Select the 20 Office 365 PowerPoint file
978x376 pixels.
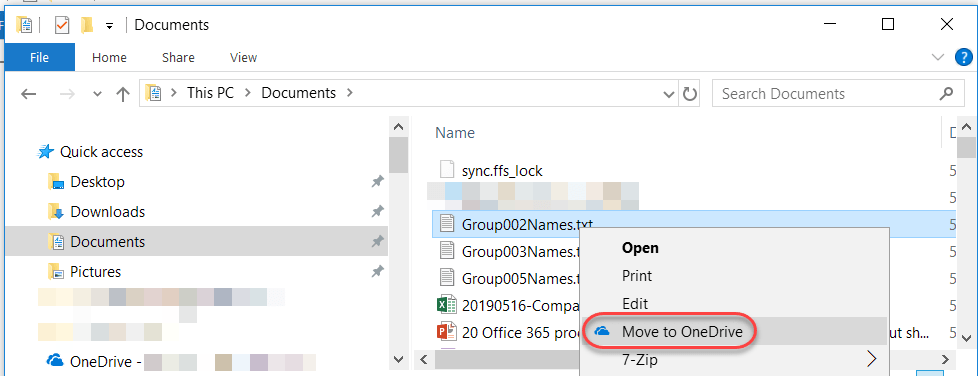pyautogui.click(x=508, y=332)
